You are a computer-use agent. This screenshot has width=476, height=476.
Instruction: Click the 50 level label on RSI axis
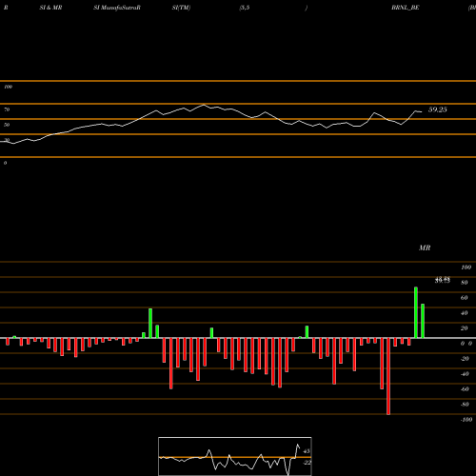(x=7, y=125)
